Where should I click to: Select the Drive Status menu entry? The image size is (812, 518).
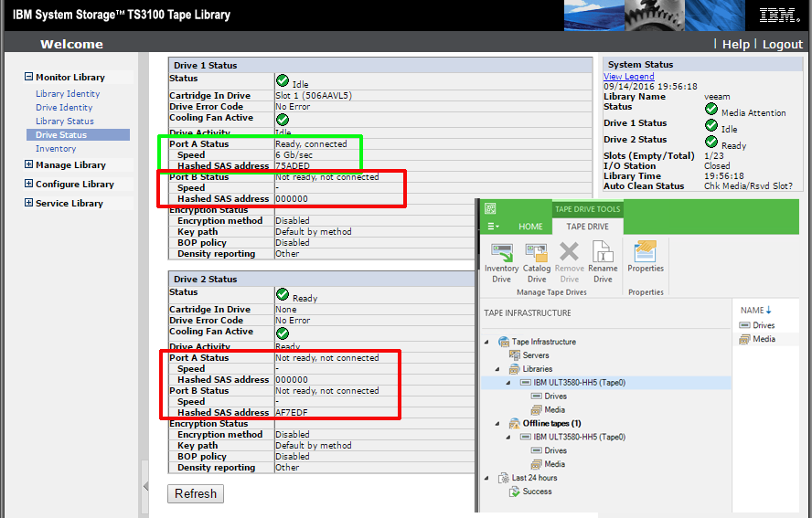[x=79, y=134]
